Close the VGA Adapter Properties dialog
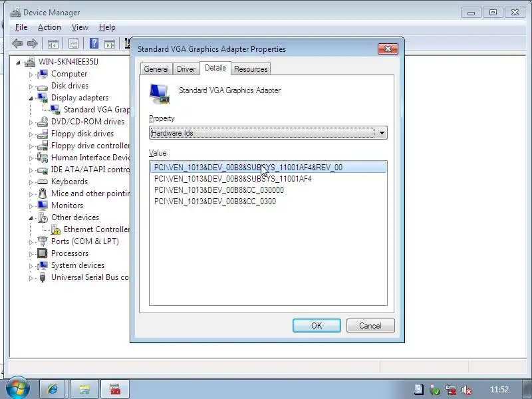 tap(388, 49)
